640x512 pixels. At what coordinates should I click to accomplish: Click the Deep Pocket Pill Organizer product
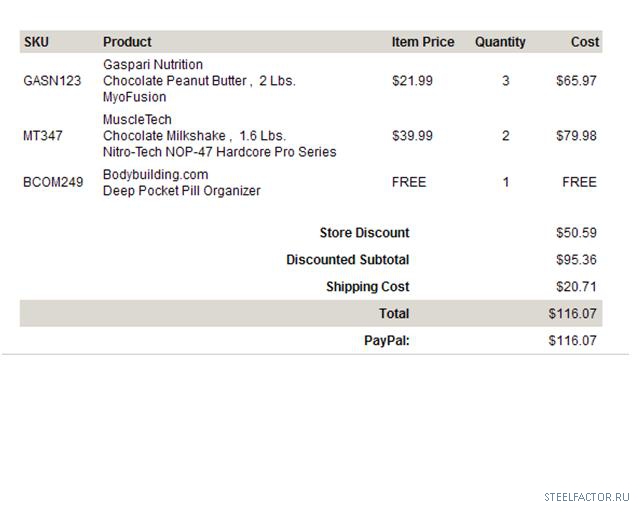coord(181,191)
